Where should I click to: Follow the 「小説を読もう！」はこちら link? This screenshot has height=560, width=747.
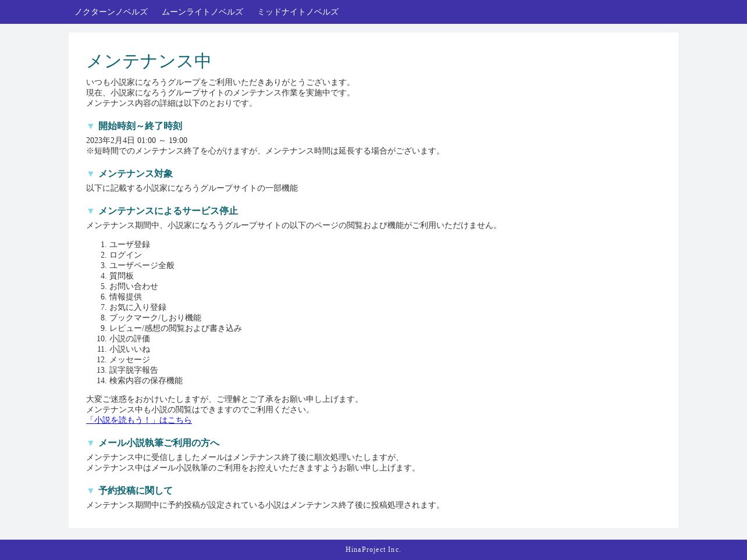point(139,420)
